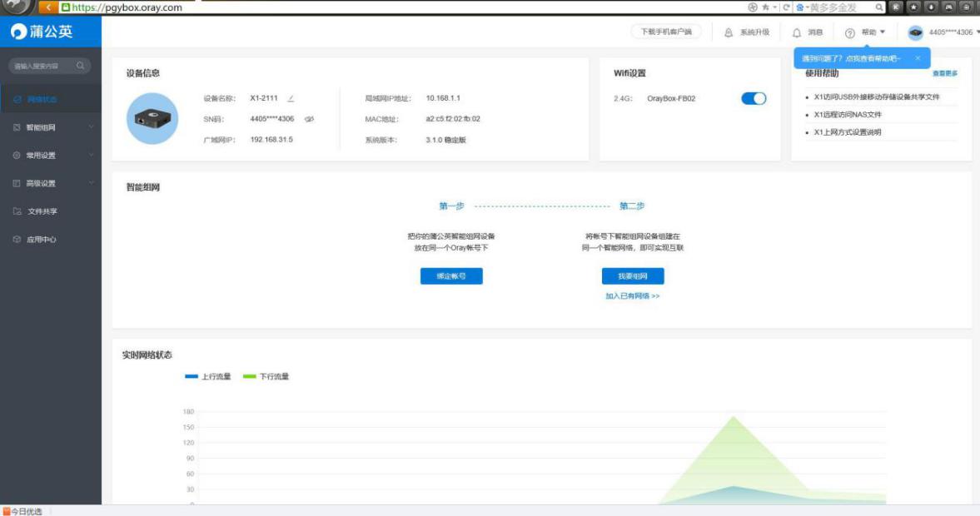
Task: Open 应用中心 in the sidebar
Action: (42, 240)
